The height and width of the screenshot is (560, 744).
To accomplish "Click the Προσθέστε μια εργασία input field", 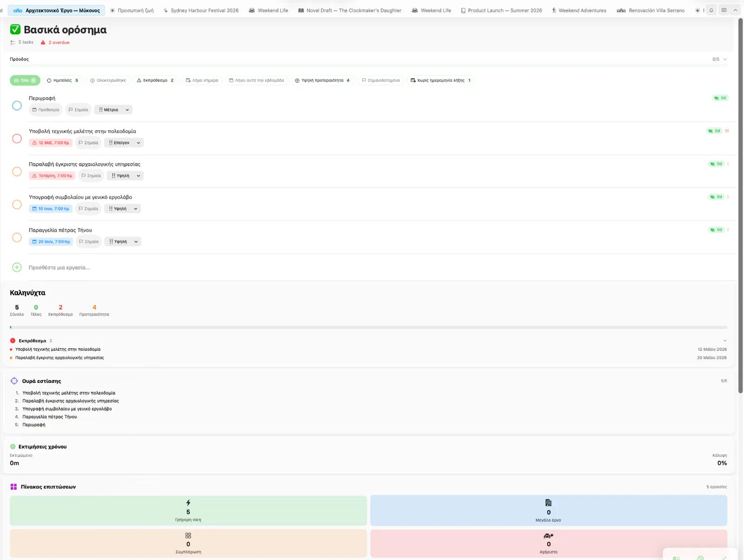I will (x=381, y=267).
